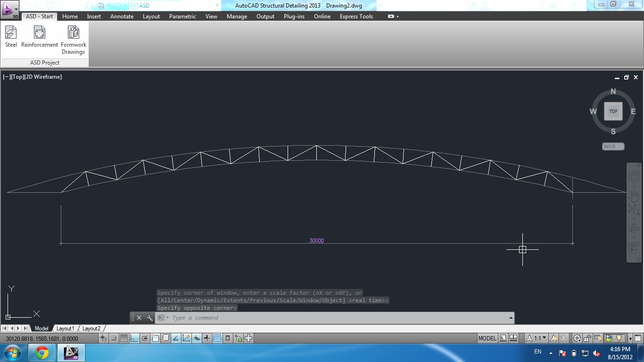Switch to the Annotate ribbon tab
The width and height of the screenshot is (644, 362).
tap(122, 16)
